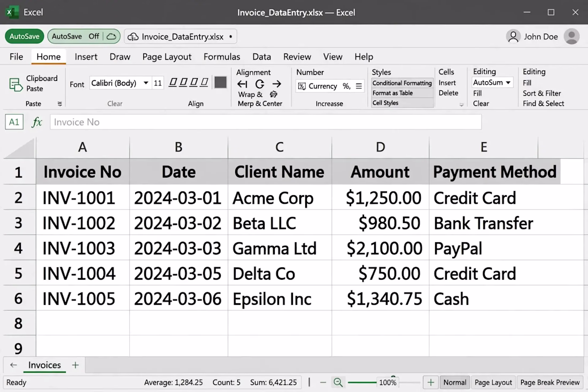Screen dimensions: 588x392
Task: Click the left arrow icon in Alignment
Action: tap(242, 83)
